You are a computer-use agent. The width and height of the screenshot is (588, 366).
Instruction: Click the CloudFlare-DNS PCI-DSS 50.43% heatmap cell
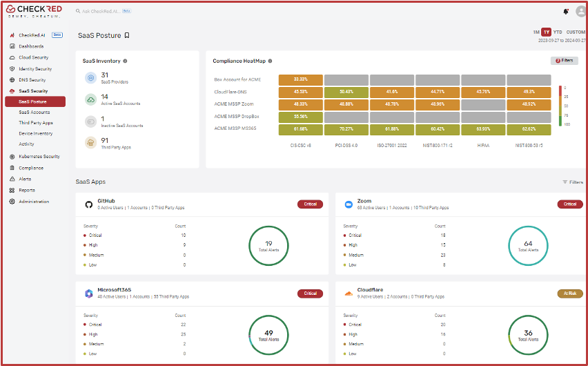[x=346, y=91]
